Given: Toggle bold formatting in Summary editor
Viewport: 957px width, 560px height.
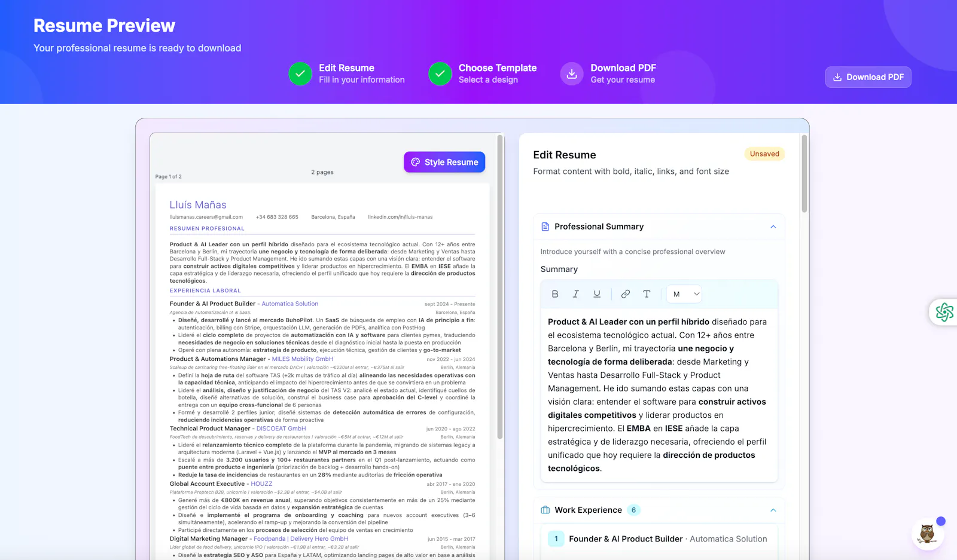Looking at the screenshot, I should 555,294.
